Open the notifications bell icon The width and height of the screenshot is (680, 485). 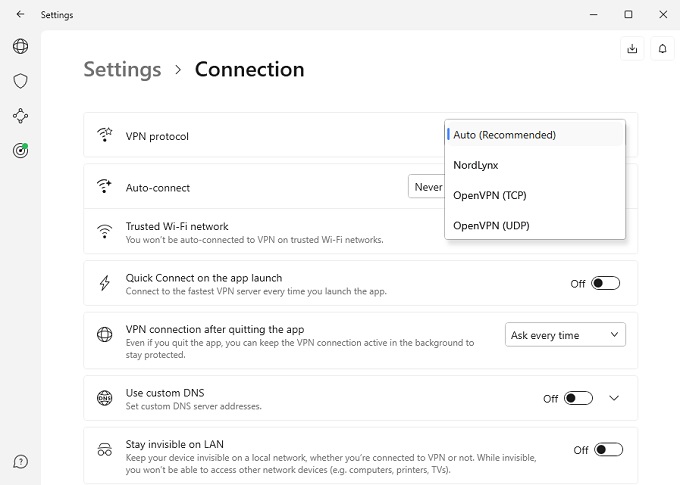662,48
